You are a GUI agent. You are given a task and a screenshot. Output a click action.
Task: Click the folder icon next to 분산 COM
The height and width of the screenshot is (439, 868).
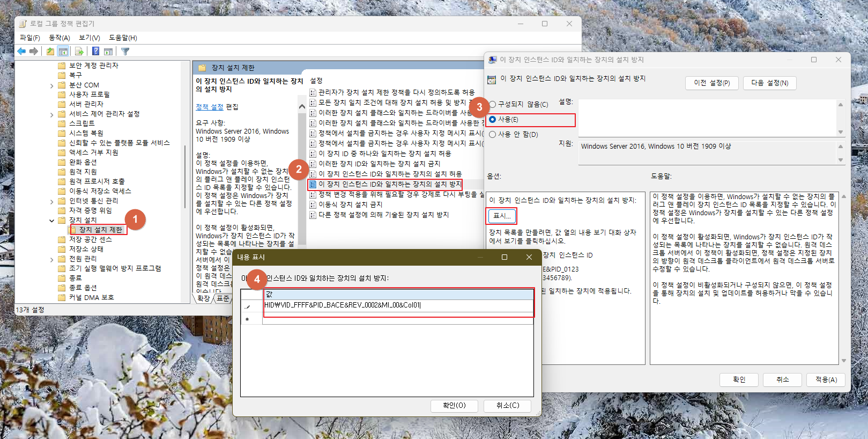tap(62, 85)
